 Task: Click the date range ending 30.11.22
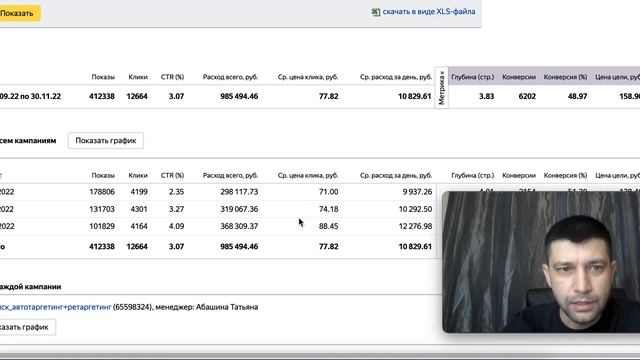pos(31,96)
